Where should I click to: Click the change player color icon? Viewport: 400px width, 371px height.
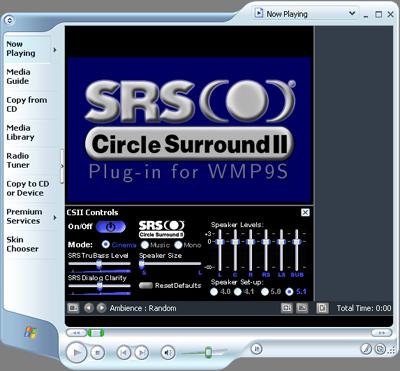pyautogui.click(x=366, y=349)
